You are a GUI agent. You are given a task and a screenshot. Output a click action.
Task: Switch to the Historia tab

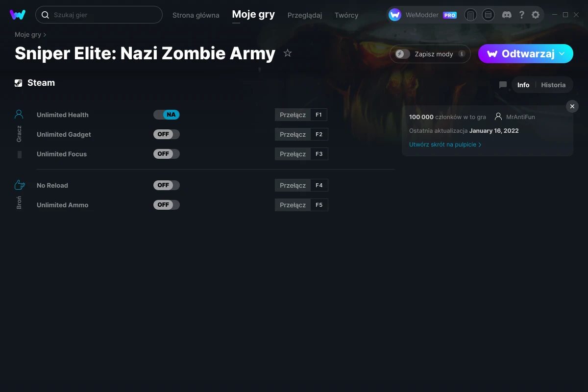[x=553, y=85]
